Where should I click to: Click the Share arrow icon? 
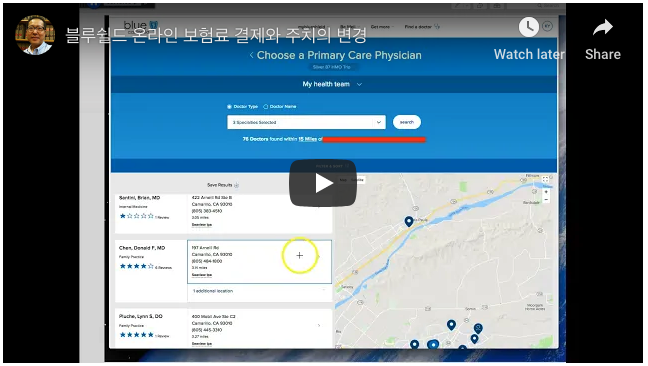pos(603,28)
